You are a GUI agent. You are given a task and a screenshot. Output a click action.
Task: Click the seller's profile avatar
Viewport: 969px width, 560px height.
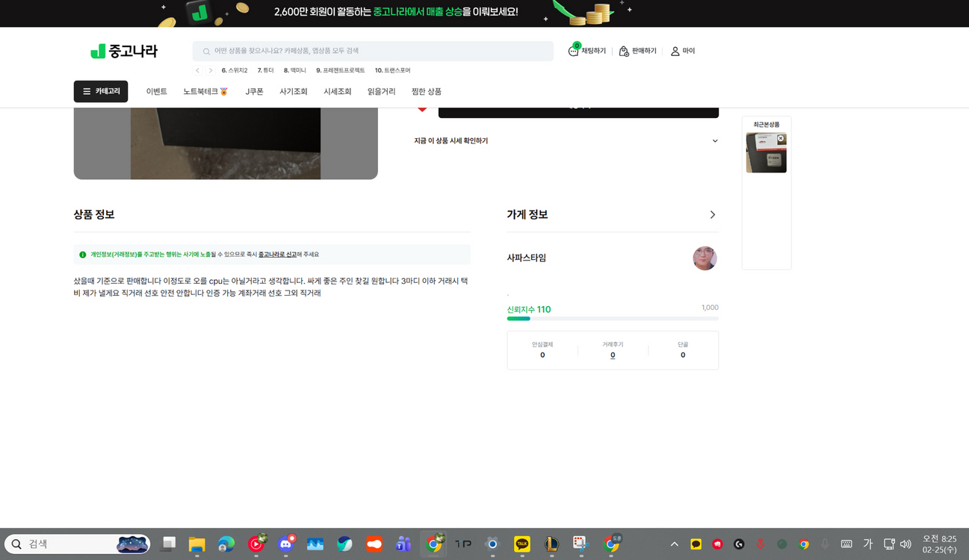705,258
